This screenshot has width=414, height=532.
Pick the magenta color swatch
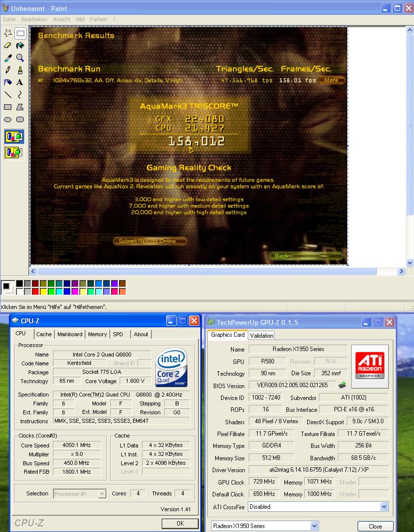[75, 291]
